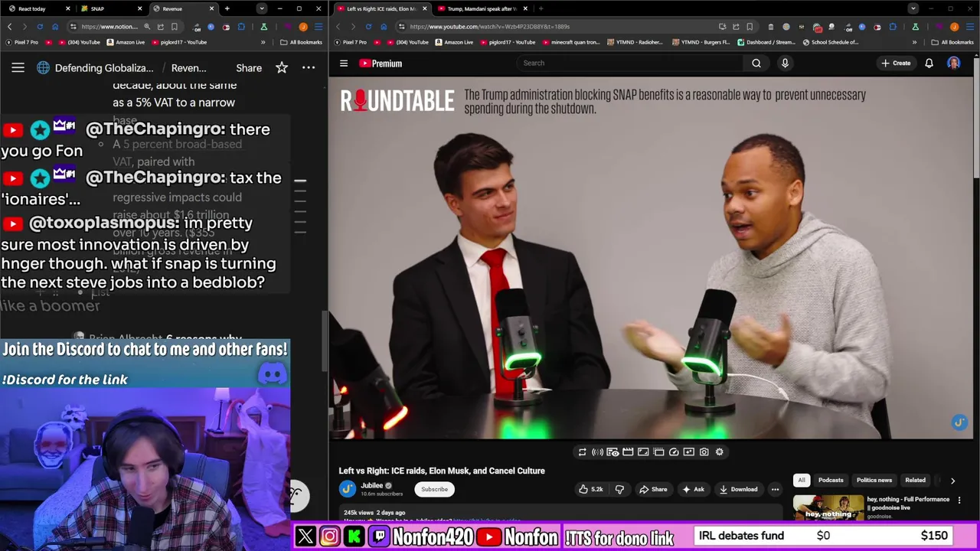
Task: Subscribe to the Jubilee channel
Action: [x=434, y=489]
